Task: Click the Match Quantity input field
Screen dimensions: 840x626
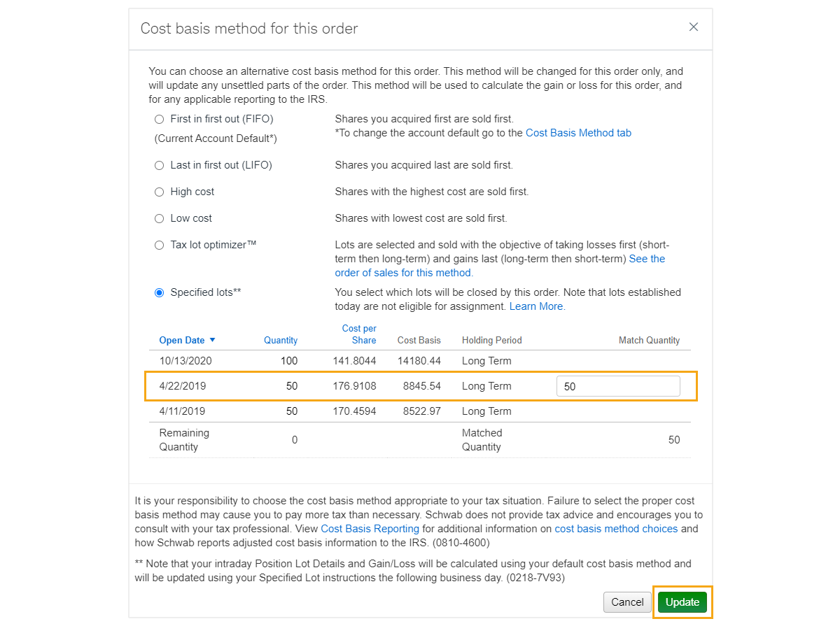Action: [618, 386]
